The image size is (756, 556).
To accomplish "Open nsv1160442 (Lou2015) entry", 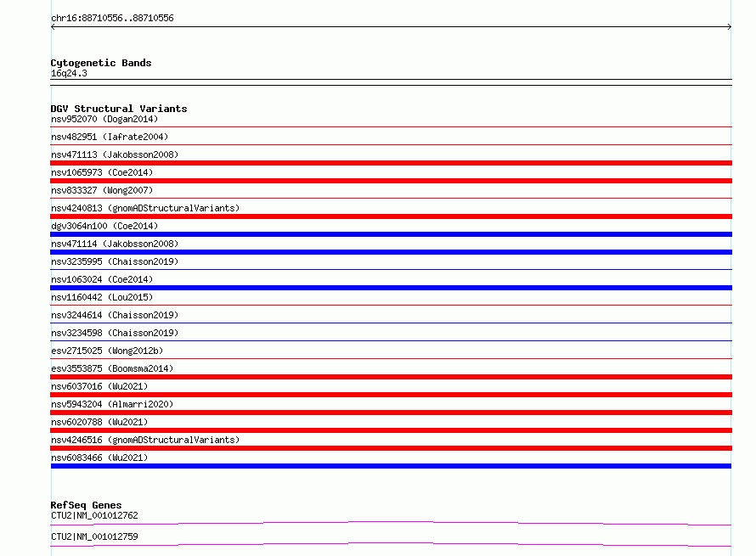I will coord(102,297).
